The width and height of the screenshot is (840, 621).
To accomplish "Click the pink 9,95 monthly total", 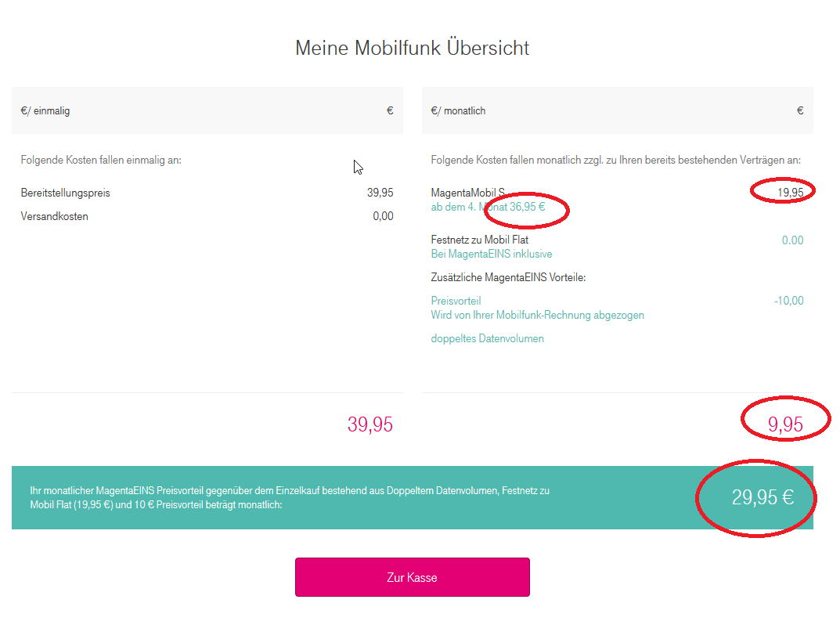I will click(x=785, y=424).
